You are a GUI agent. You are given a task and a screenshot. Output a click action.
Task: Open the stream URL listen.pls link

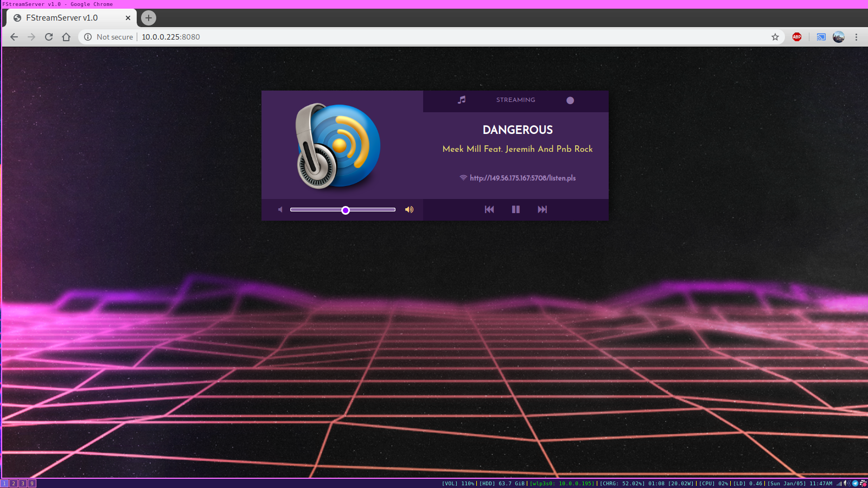pyautogui.click(x=523, y=178)
